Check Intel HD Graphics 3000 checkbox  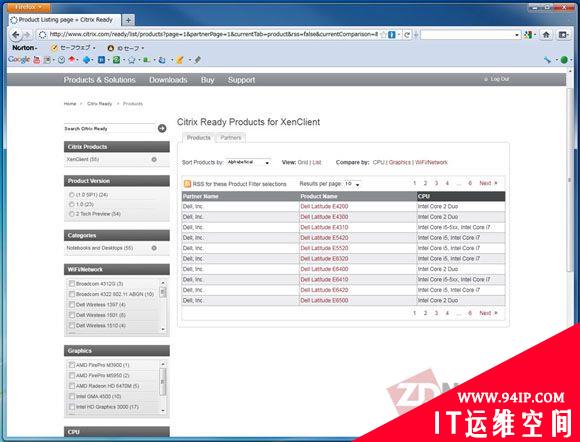[x=72, y=406]
